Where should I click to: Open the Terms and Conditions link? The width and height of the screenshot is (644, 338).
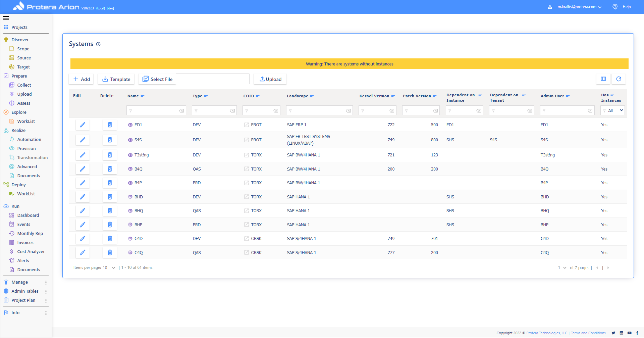[x=588, y=333]
